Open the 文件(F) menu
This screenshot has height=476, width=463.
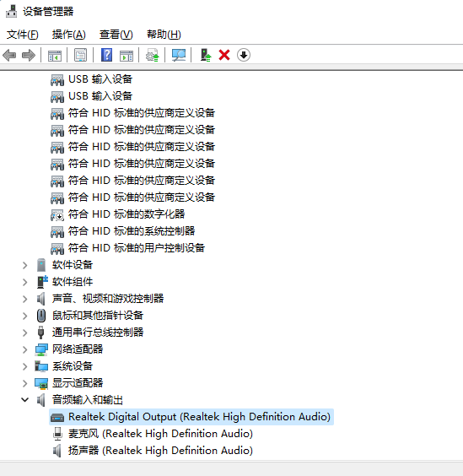click(x=23, y=35)
